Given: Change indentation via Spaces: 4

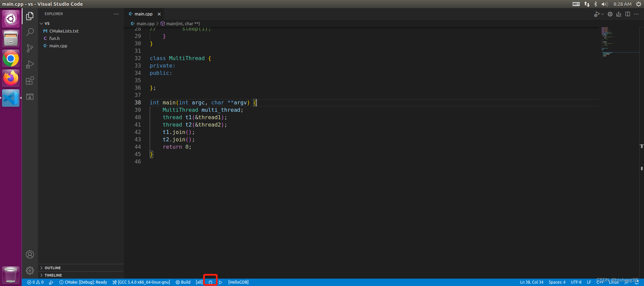Looking at the screenshot, I should coord(557,282).
